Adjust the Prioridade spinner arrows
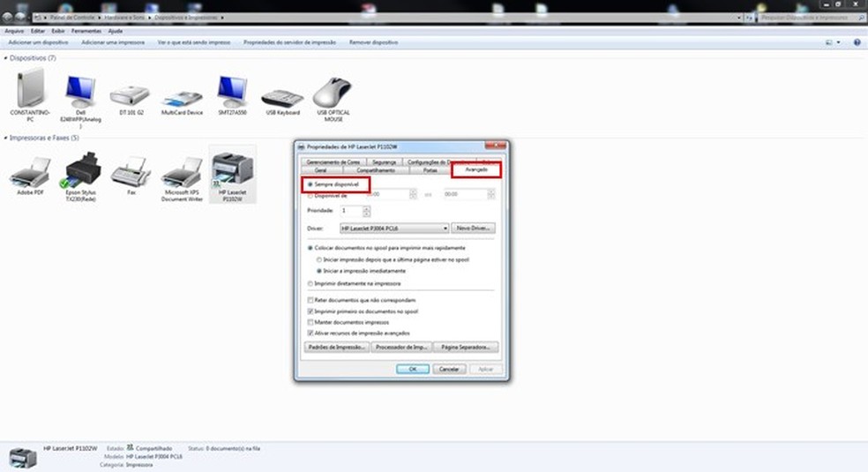 366,211
